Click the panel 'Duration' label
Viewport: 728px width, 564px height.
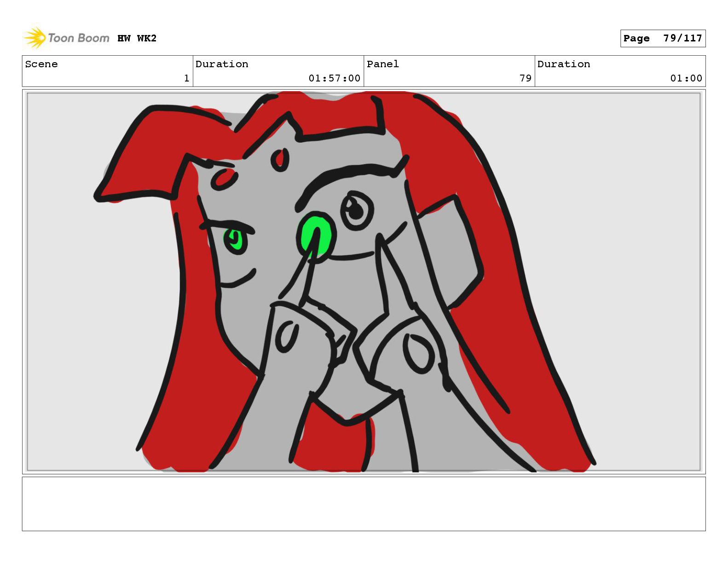pyautogui.click(x=564, y=64)
